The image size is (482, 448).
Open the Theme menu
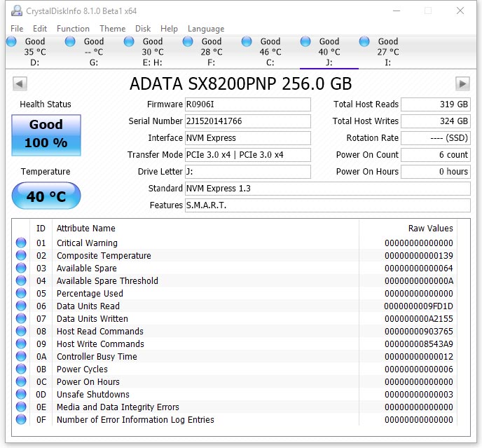click(x=113, y=29)
